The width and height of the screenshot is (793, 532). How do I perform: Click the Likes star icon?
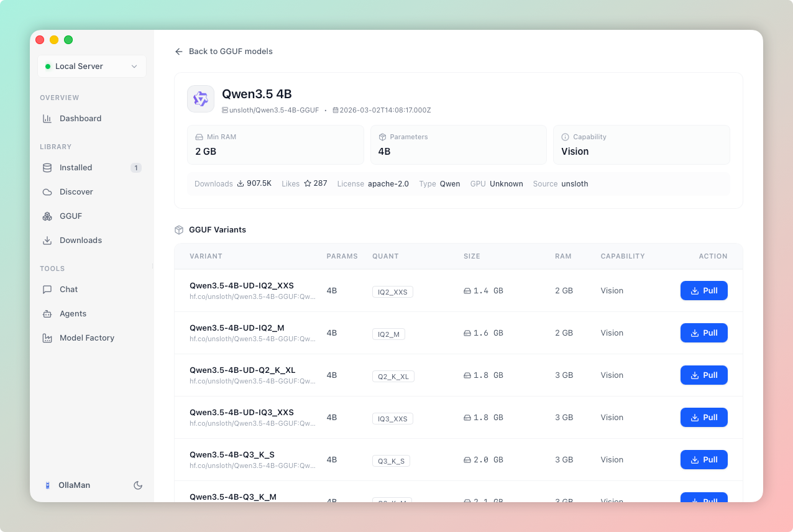click(x=308, y=183)
